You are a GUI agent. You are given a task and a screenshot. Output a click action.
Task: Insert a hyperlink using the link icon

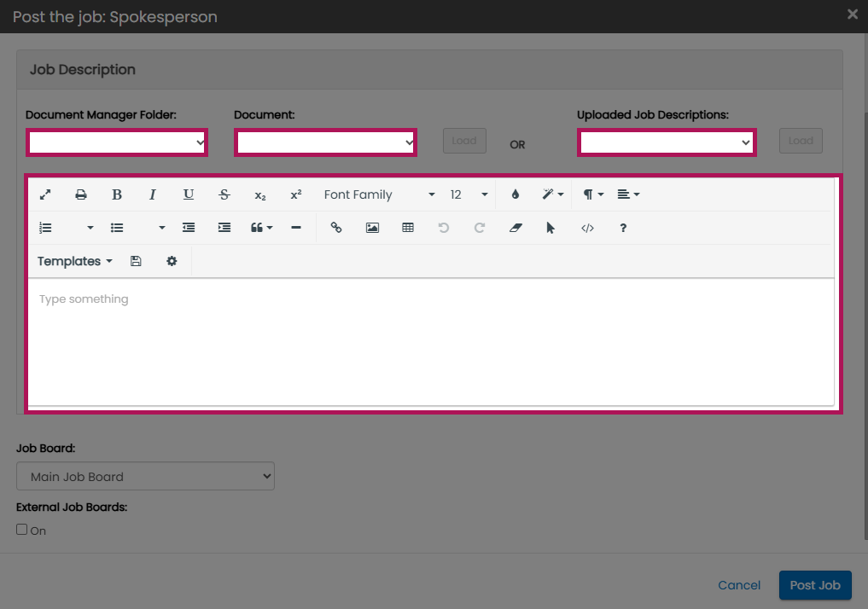click(336, 228)
